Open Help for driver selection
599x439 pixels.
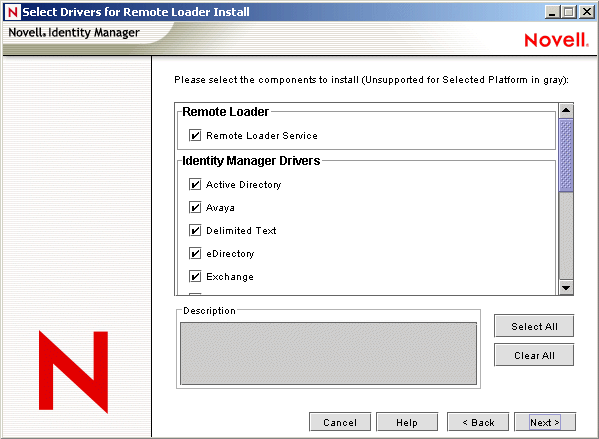click(406, 422)
